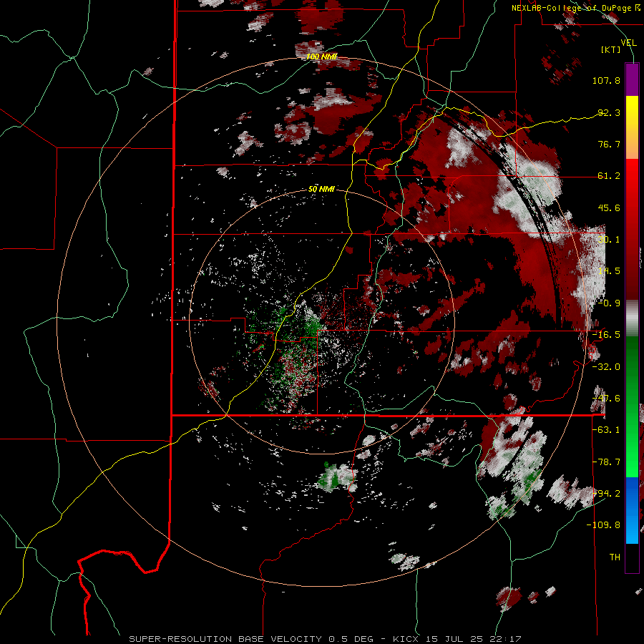Click the [KT] units label
The image size is (644, 644).
611,49
